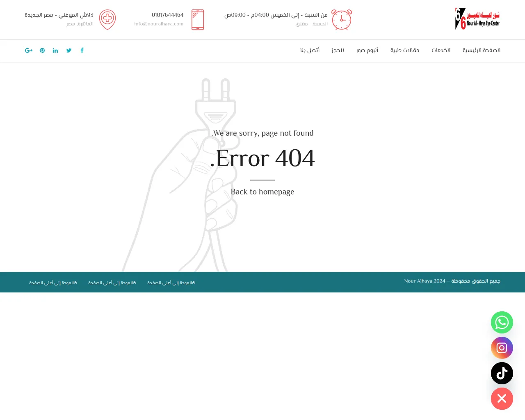Open the floating TikTok button
The image size is (525, 420).
click(502, 373)
